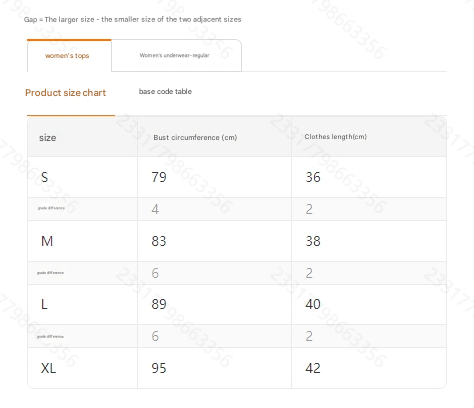474x408 pixels.
Task: Click the Gap definition text at top
Action: 133,19
